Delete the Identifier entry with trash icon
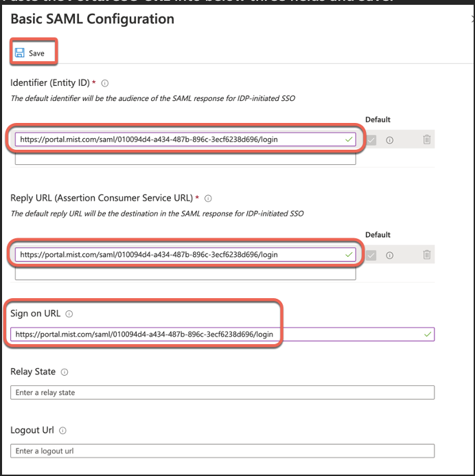Screen dimensions: 475x476 [427, 139]
